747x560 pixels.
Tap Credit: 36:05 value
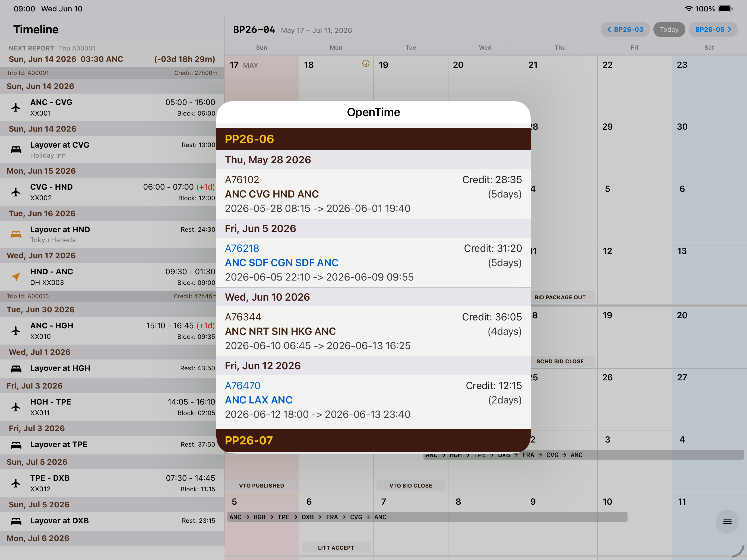click(492, 317)
